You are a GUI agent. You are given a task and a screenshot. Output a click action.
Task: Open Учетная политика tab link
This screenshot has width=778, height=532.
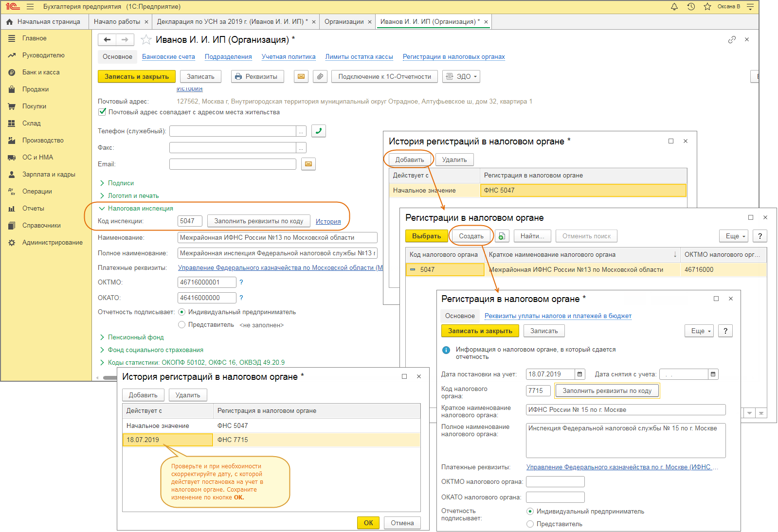(289, 57)
